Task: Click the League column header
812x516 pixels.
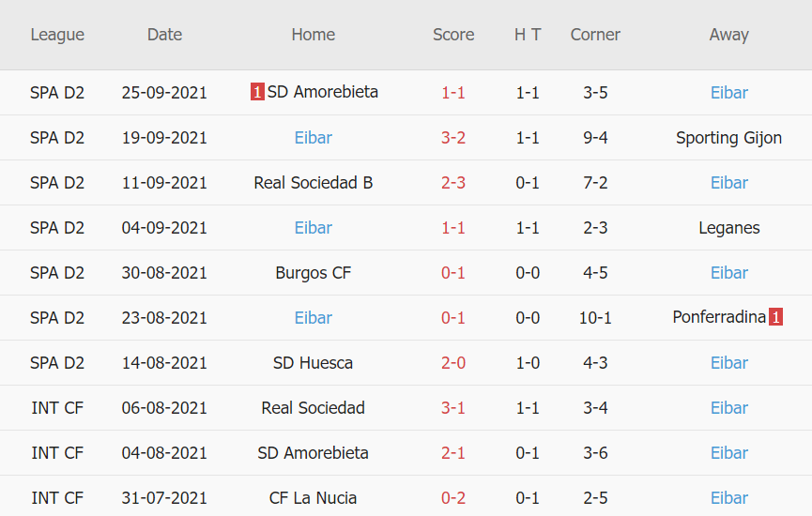Action: pos(57,35)
